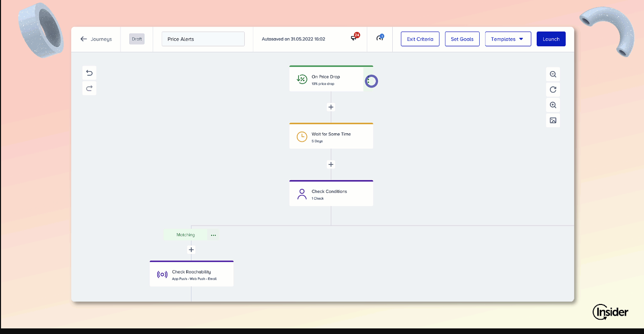The image size is (644, 334).
Task: Expand the Templates dropdown
Action: [508, 39]
